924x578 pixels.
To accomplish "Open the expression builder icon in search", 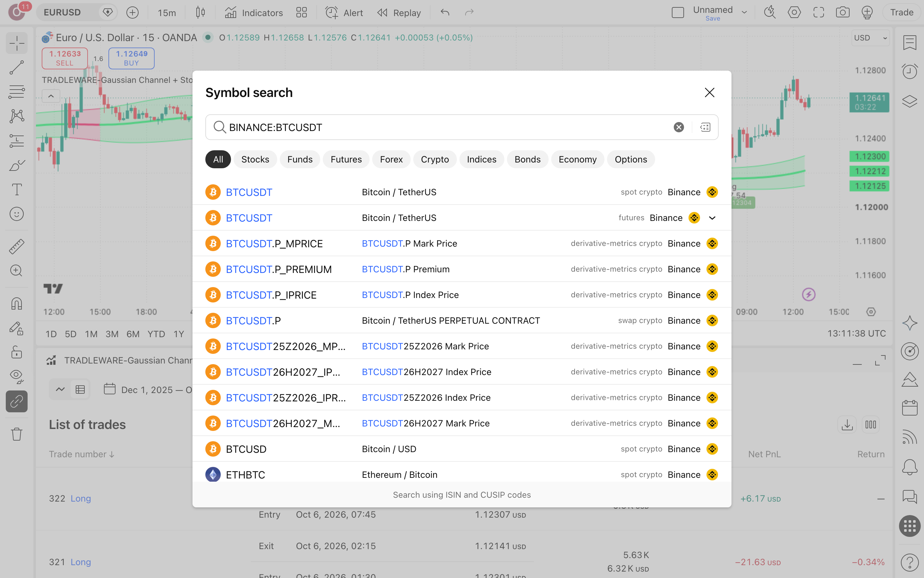I will pos(705,127).
